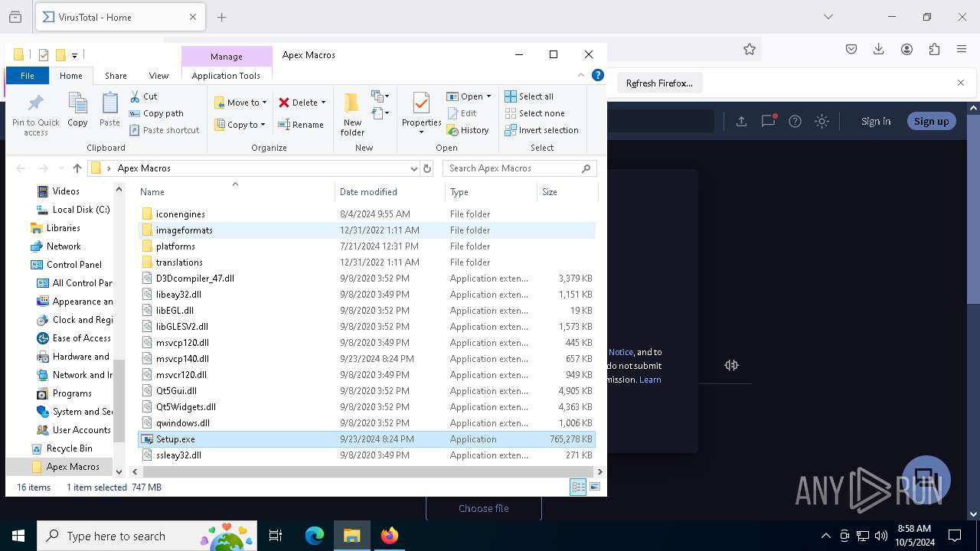Screen dimensions: 980x551
Task: Expand Delete dropdown arrow
Action: click(323, 103)
